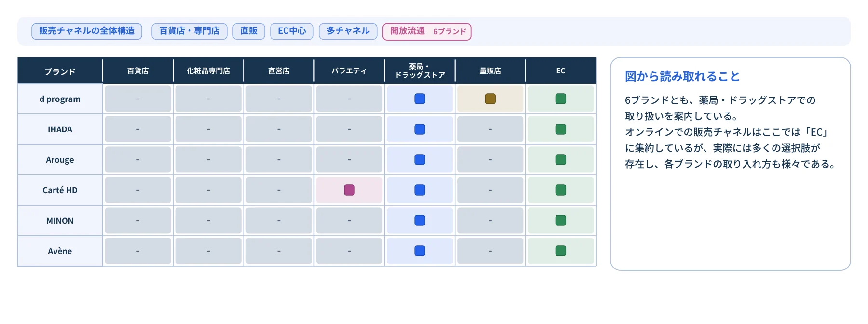The width and height of the screenshot is (868, 324).
Task: Click the pink バラエティ marker for Carté HD
Action: click(x=350, y=190)
